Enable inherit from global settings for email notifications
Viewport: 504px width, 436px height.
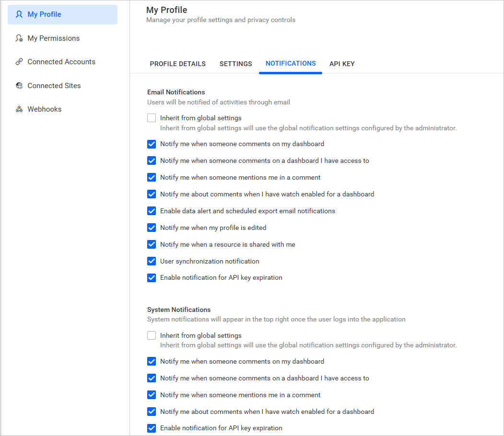[x=152, y=118]
